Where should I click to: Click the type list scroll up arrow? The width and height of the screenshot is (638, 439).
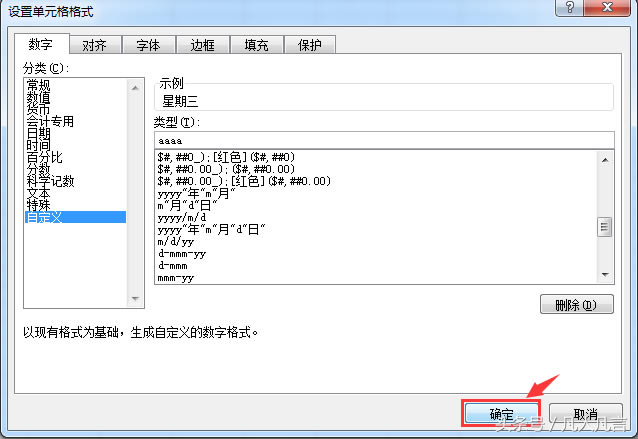[x=604, y=159]
